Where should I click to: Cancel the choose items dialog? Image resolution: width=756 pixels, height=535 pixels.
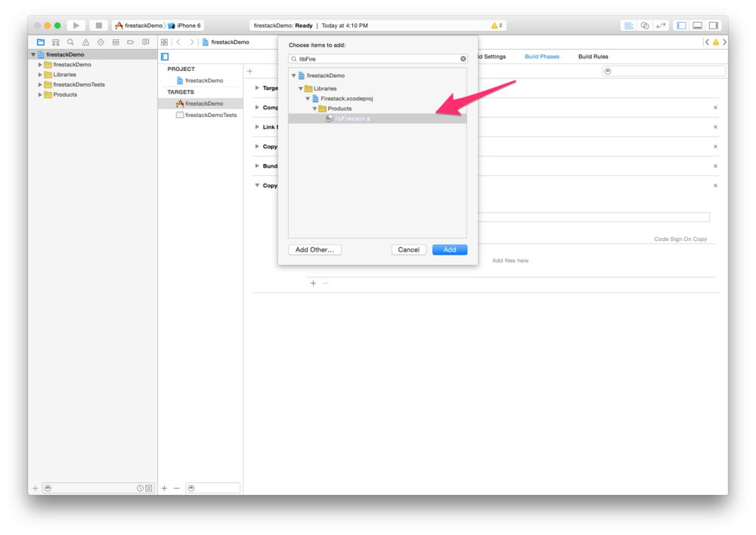coord(408,249)
